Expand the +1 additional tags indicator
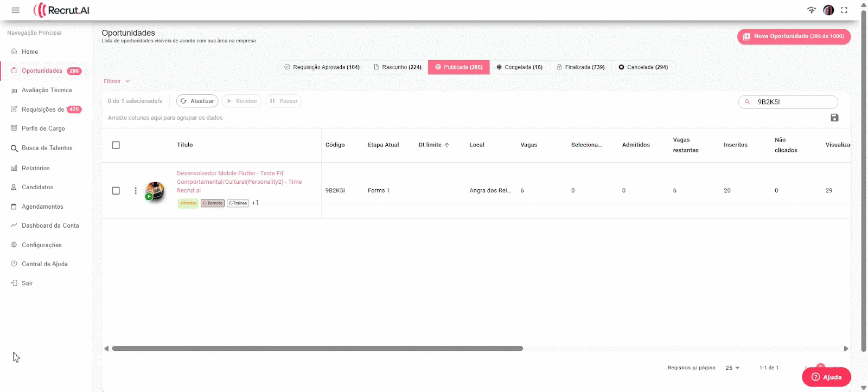This screenshot has width=868, height=392. click(x=255, y=203)
